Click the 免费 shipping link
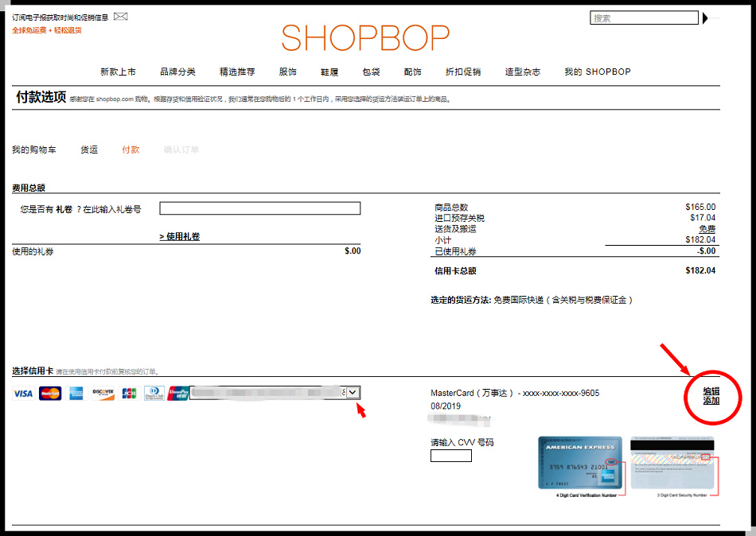Image resolution: width=756 pixels, height=536 pixels. click(x=707, y=229)
